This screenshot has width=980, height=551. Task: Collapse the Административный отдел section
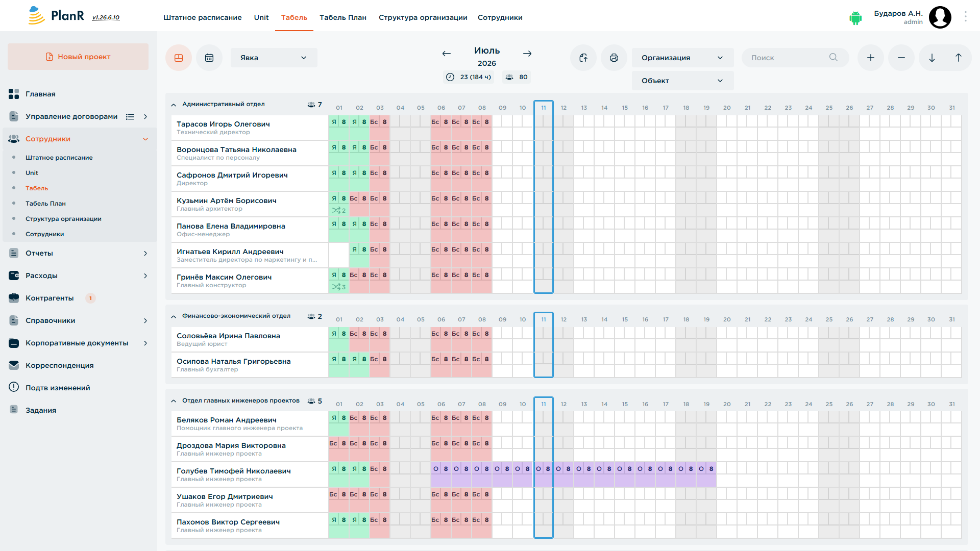(x=174, y=105)
